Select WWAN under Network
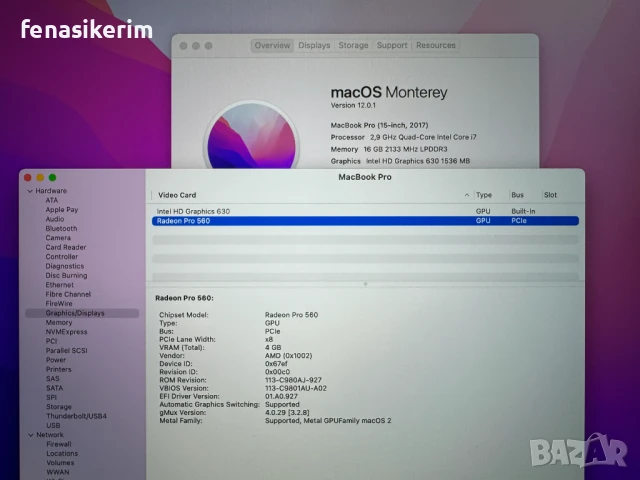Screen dimensions: 640x480 tap(58, 473)
